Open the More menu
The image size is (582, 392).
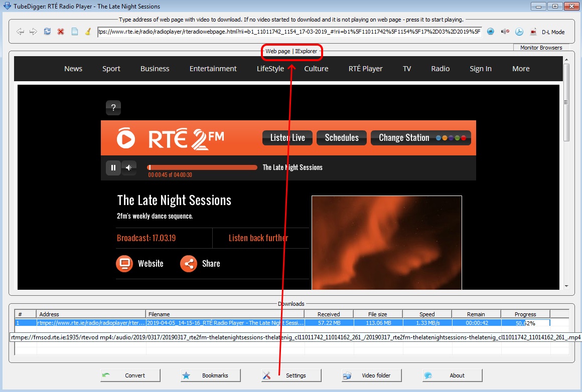coord(521,69)
